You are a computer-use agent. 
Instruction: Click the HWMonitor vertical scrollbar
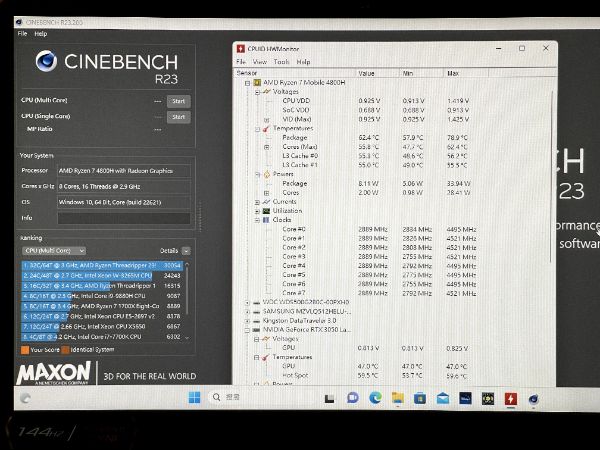point(551,176)
